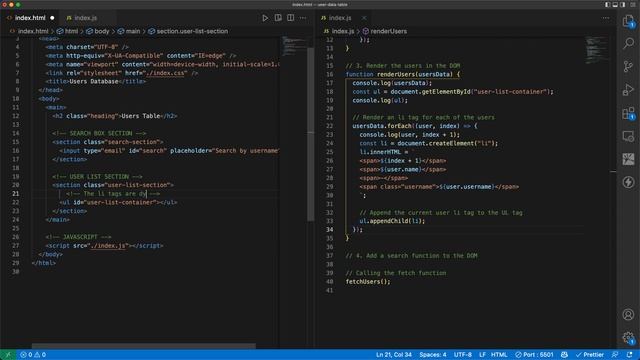Click the left editor vertical scrollbar
Screen dimensions: 640x360
[311, 134]
